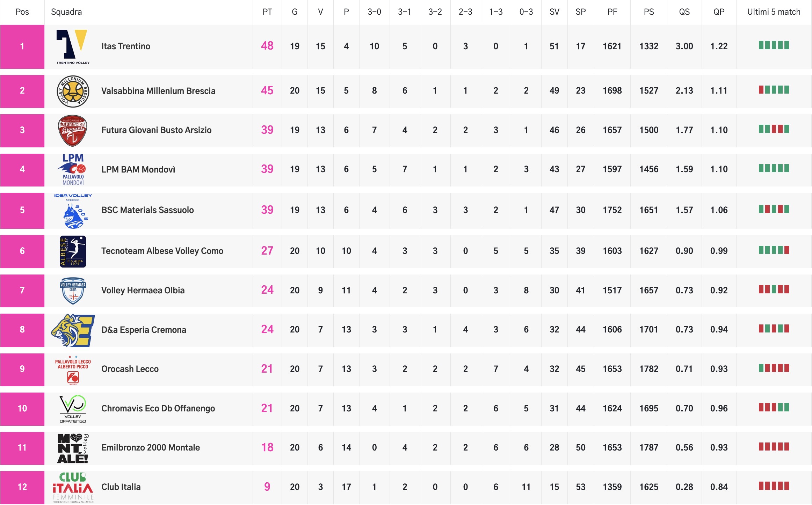Image resolution: width=812 pixels, height=505 pixels.
Task: Sort table by PT column header
Action: click(x=267, y=12)
